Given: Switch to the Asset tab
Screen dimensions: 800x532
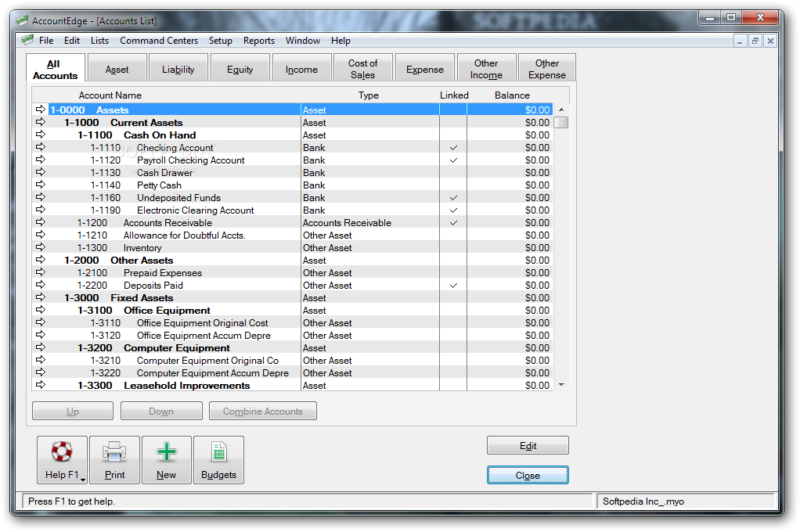Looking at the screenshot, I should [x=117, y=69].
